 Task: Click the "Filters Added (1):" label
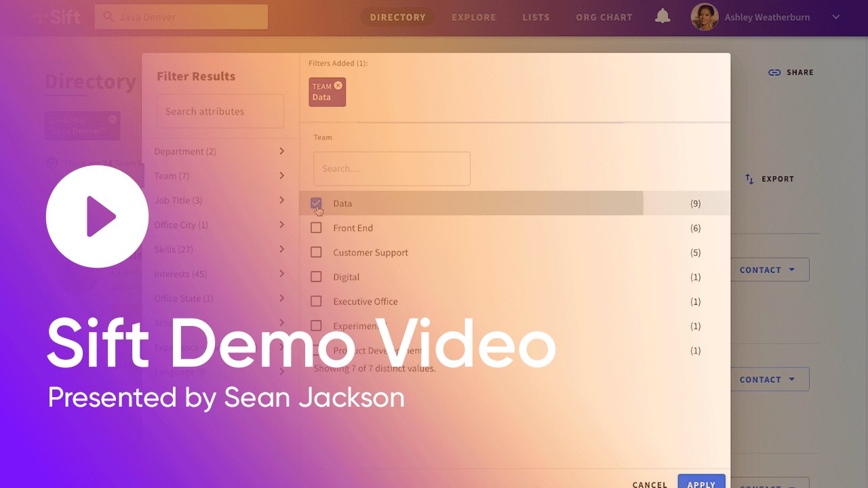pos(338,63)
